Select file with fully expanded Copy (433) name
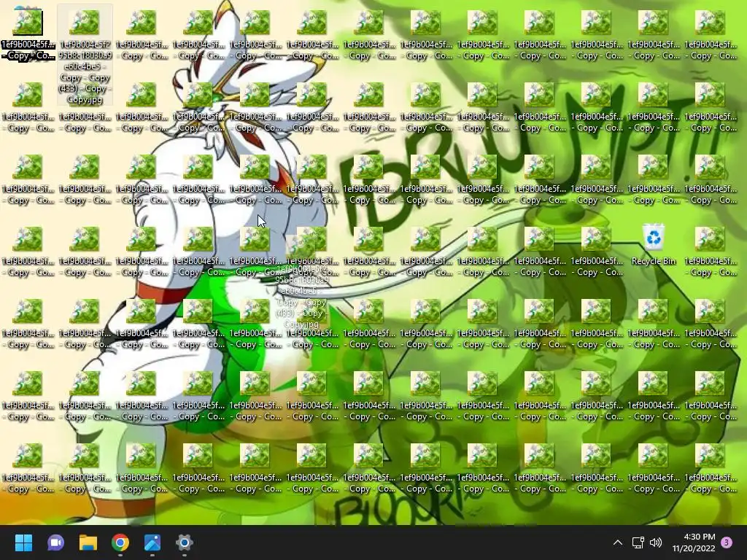Image resolution: width=747 pixels, height=560 pixels. [85, 55]
